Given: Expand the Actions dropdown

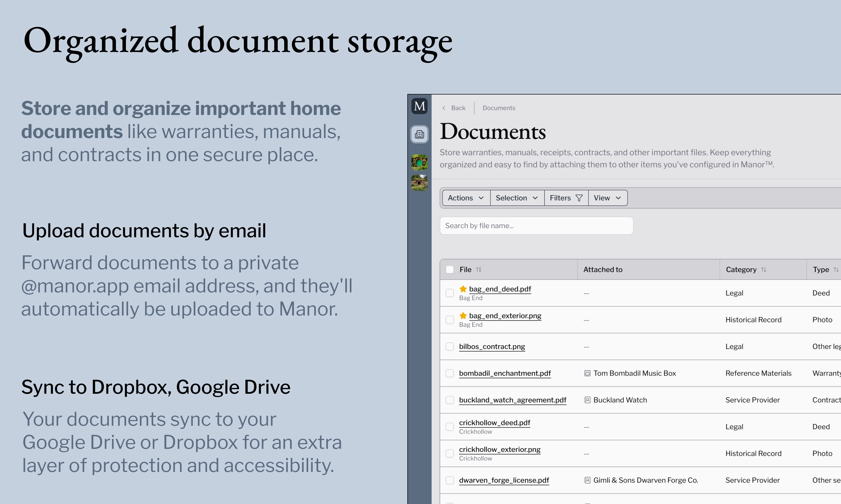Looking at the screenshot, I should pyautogui.click(x=465, y=198).
